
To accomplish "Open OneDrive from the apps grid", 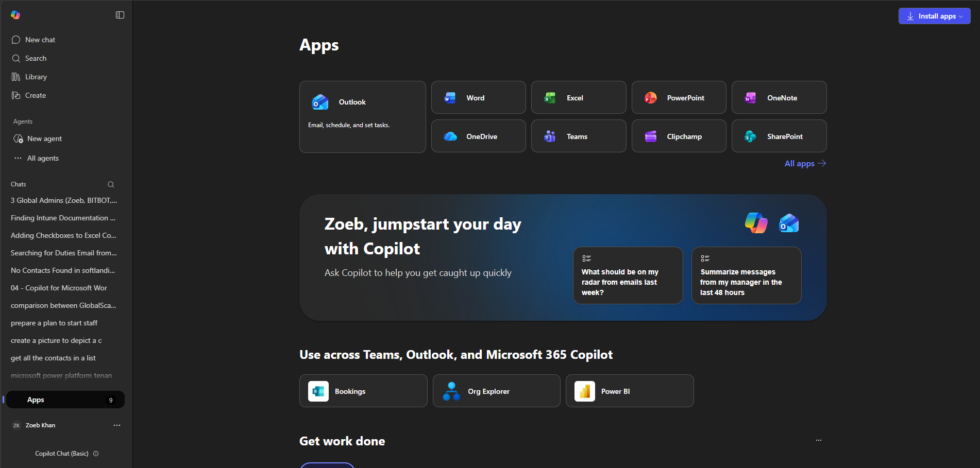I will 478,136.
